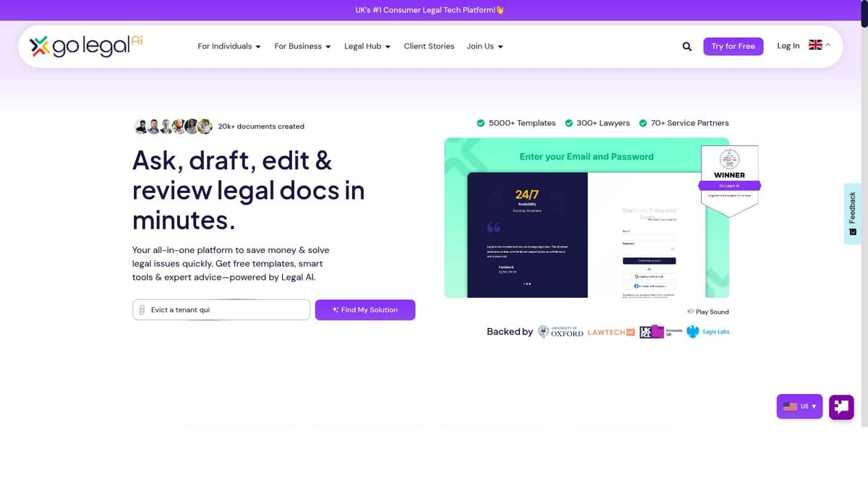Screen dimensions: 868x488
Task: Open the US language selector dropdown
Action: 799,406
